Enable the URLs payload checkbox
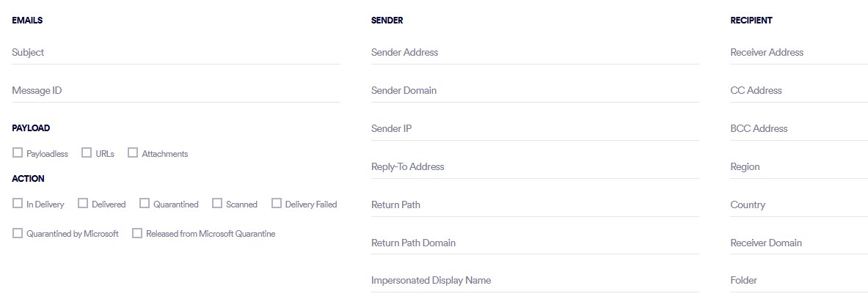The width and height of the screenshot is (868, 302). click(87, 153)
